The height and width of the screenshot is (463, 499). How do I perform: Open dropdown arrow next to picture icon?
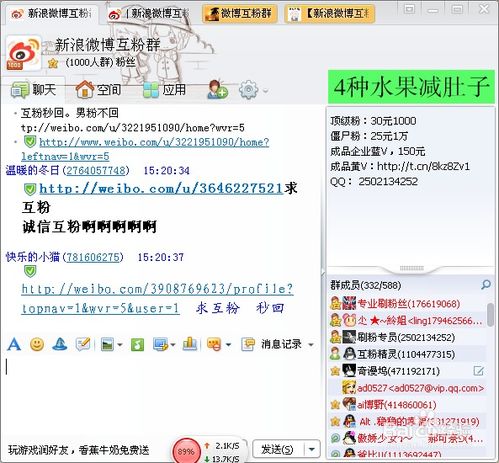[x=120, y=345]
